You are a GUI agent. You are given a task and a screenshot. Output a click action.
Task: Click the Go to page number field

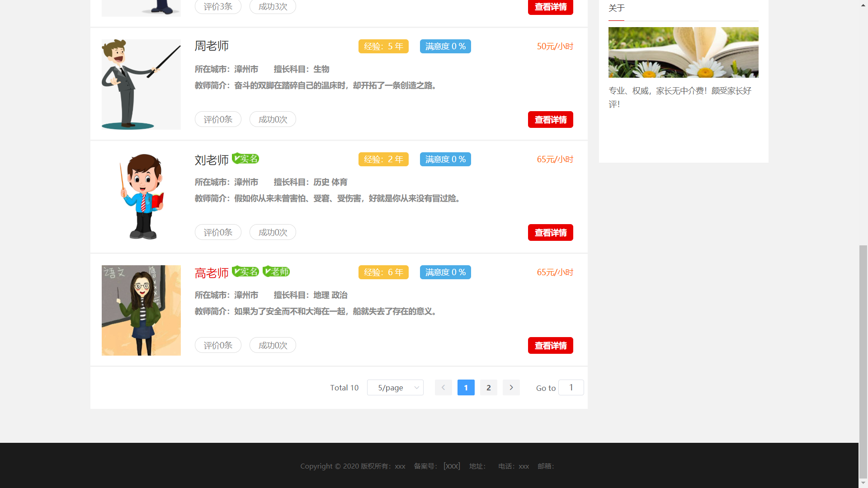571,388
